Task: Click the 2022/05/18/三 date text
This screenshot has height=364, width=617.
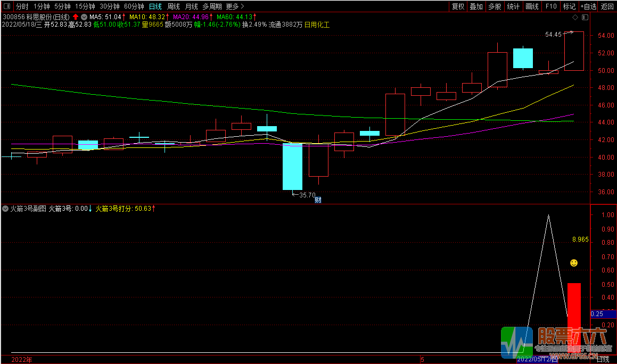Action: coord(22,24)
